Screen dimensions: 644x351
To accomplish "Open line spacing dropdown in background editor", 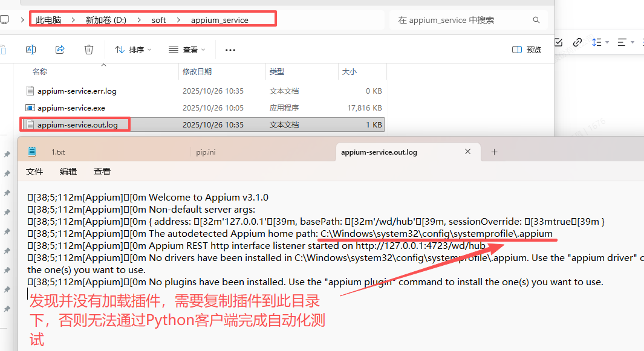I will pyautogui.click(x=600, y=42).
